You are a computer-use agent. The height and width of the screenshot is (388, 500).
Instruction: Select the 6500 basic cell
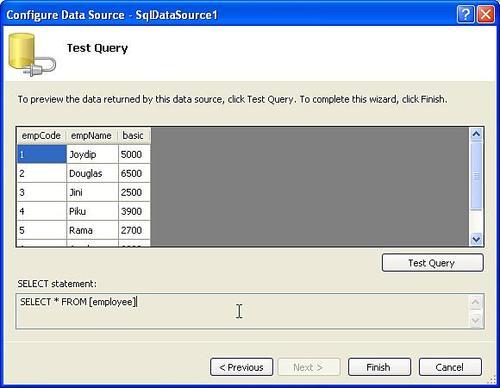134,173
